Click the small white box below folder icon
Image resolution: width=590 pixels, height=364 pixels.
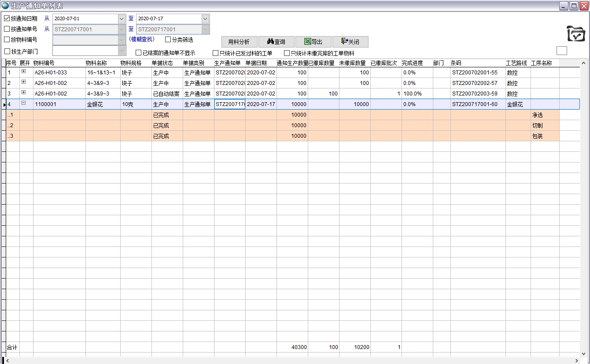(561, 51)
